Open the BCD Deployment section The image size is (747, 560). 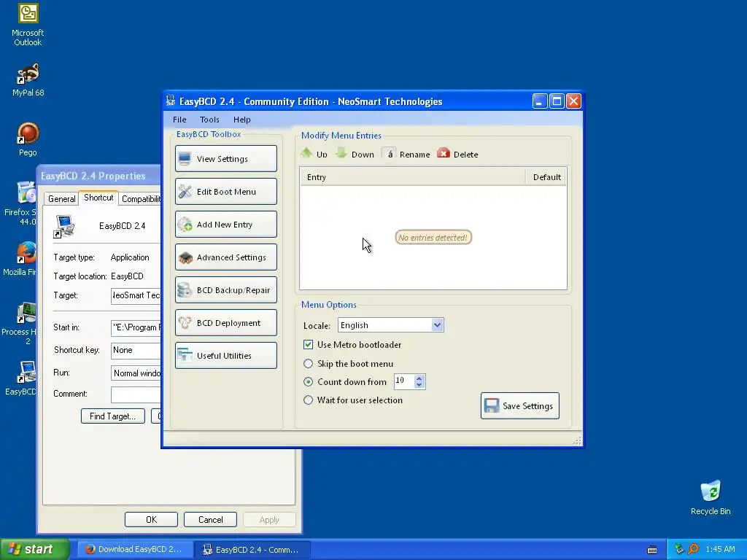[226, 323]
